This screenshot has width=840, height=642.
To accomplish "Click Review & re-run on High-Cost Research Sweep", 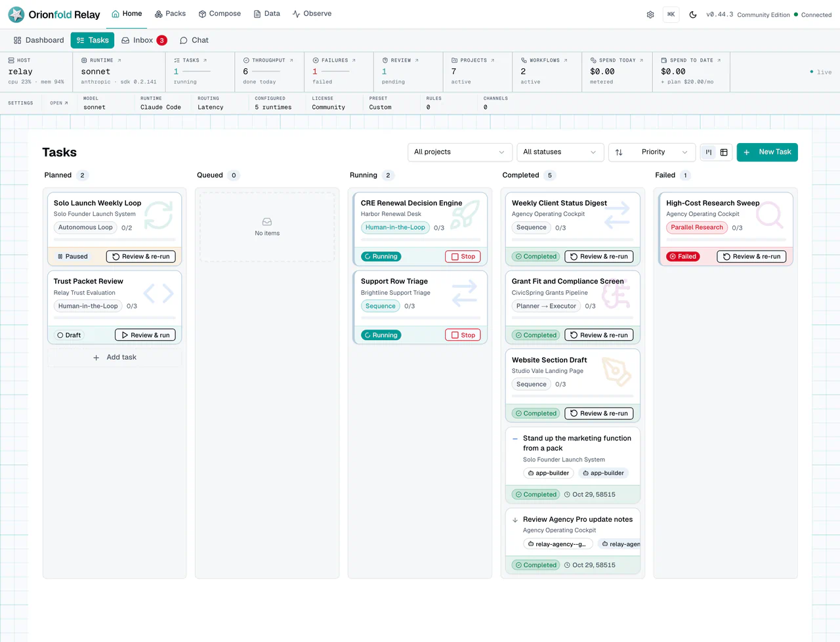I will [x=751, y=257].
